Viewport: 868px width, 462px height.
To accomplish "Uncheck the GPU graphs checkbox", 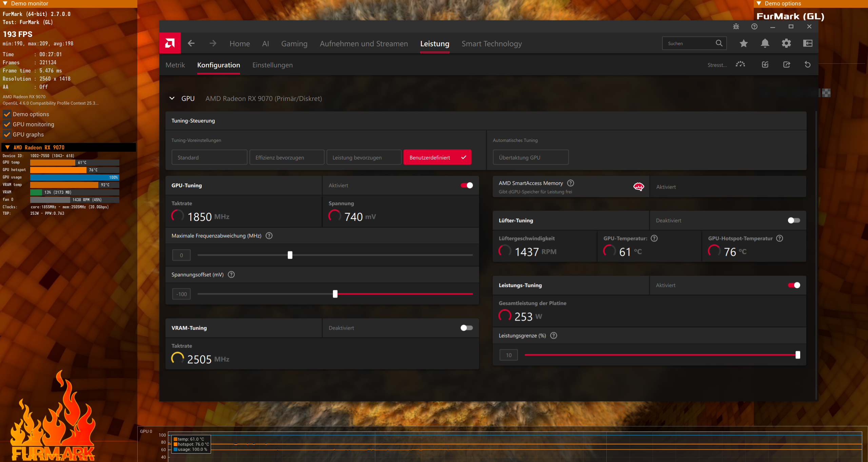I will pyautogui.click(x=7, y=134).
